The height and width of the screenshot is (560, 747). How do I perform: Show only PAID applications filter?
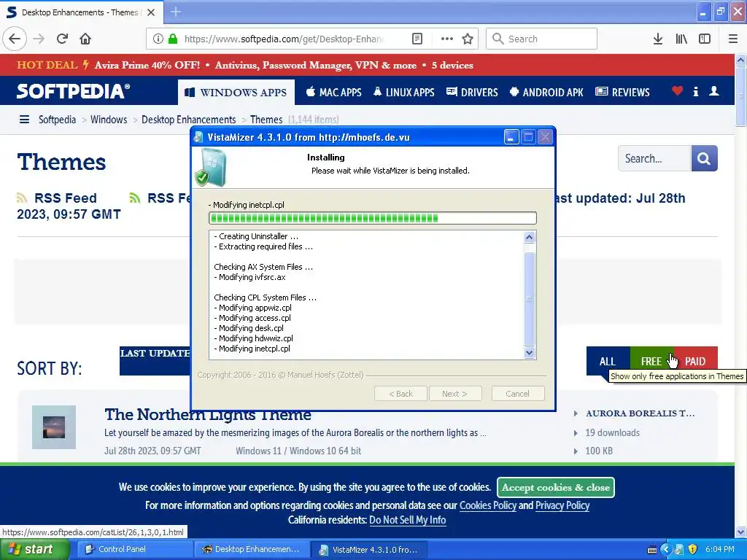pos(695,362)
